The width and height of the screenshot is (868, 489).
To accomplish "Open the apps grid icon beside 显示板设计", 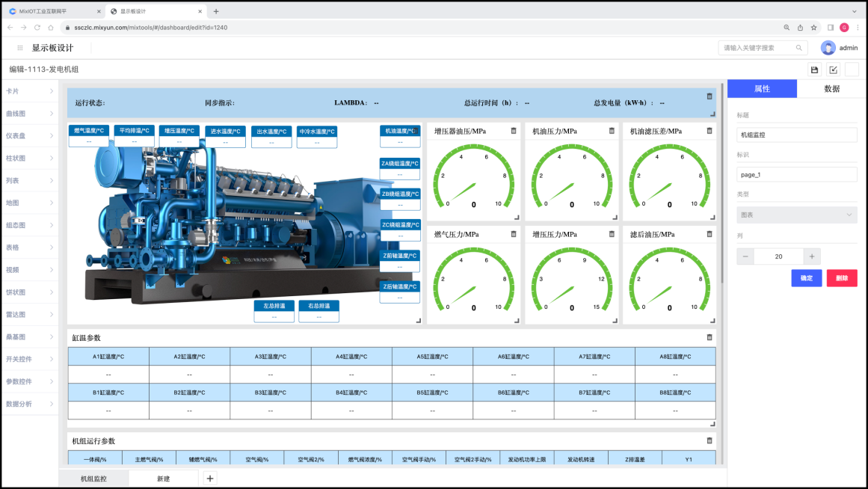I will coord(20,48).
